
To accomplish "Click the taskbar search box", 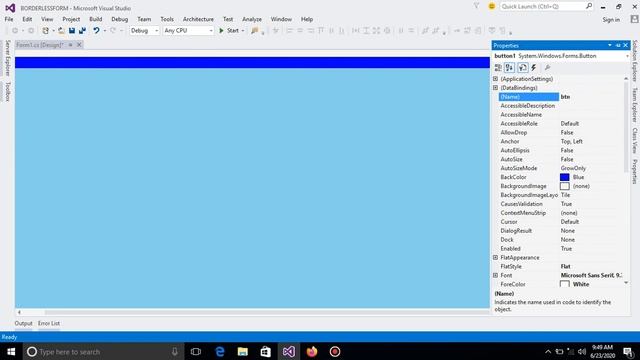I will (x=103, y=351).
